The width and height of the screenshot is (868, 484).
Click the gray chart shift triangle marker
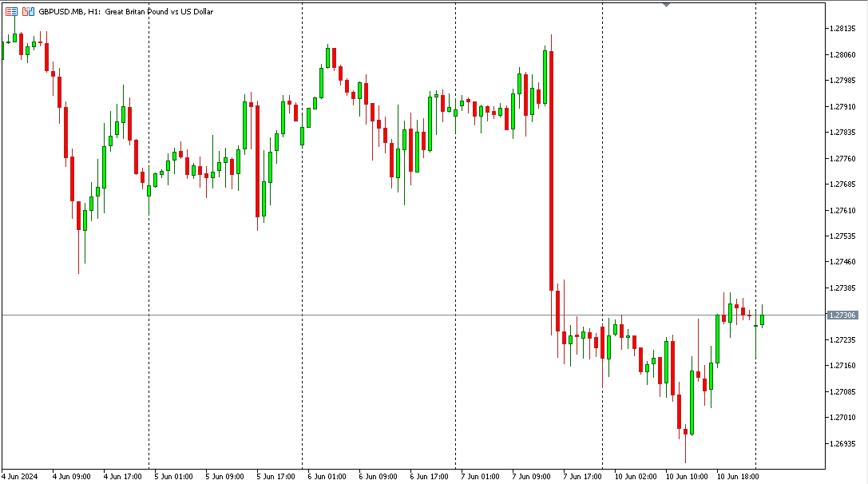[667, 5]
